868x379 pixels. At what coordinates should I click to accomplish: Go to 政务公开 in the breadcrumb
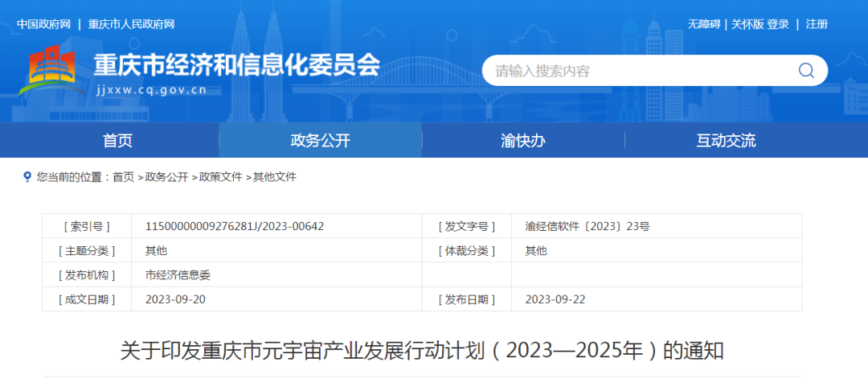pyautogui.click(x=166, y=177)
